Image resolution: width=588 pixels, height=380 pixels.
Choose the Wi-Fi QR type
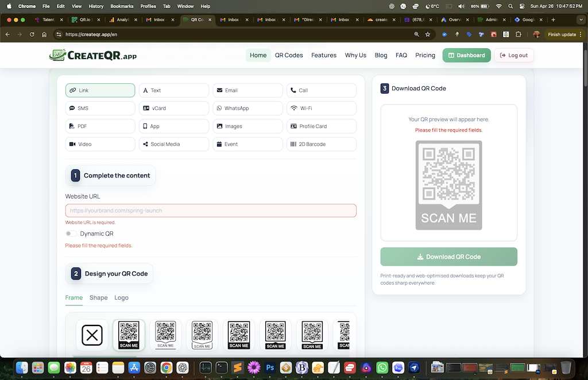pyautogui.click(x=322, y=108)
